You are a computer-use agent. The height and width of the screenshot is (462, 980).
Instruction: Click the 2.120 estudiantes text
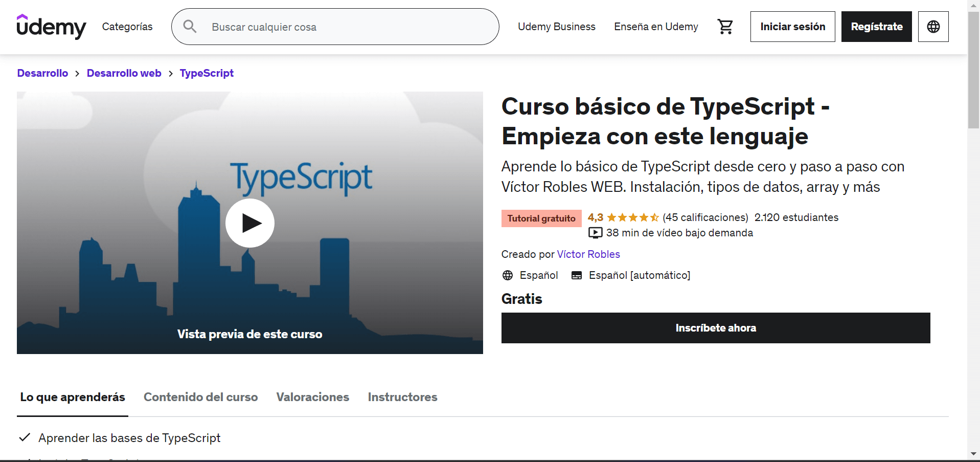click(x=796, y=217)
